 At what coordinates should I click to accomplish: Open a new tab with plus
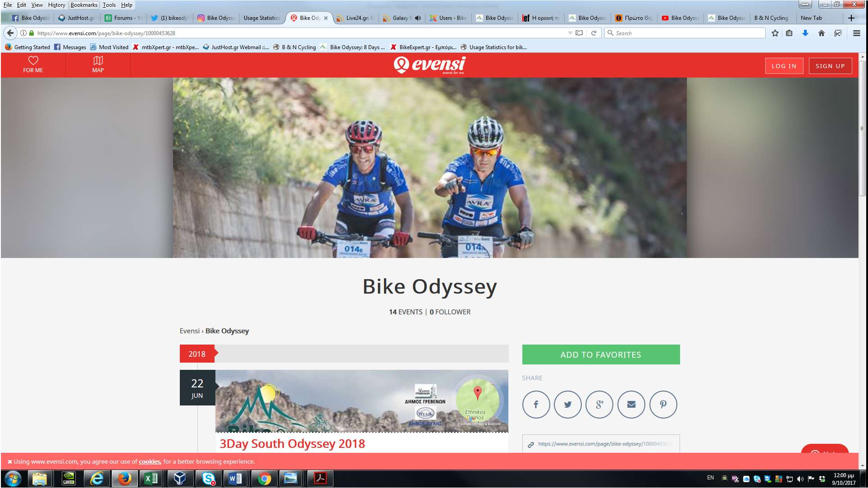tap(851, 18)
